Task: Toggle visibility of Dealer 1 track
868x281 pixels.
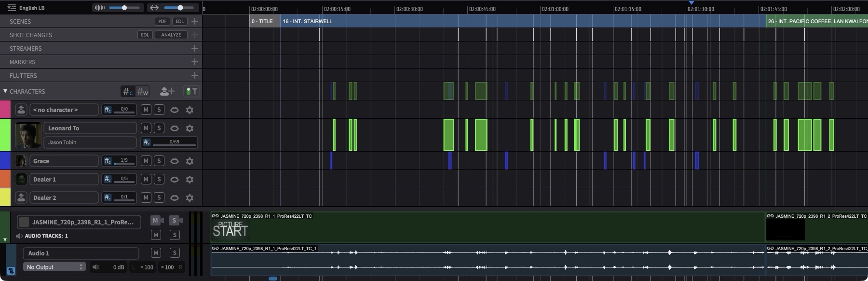Action: pos(175,179)
